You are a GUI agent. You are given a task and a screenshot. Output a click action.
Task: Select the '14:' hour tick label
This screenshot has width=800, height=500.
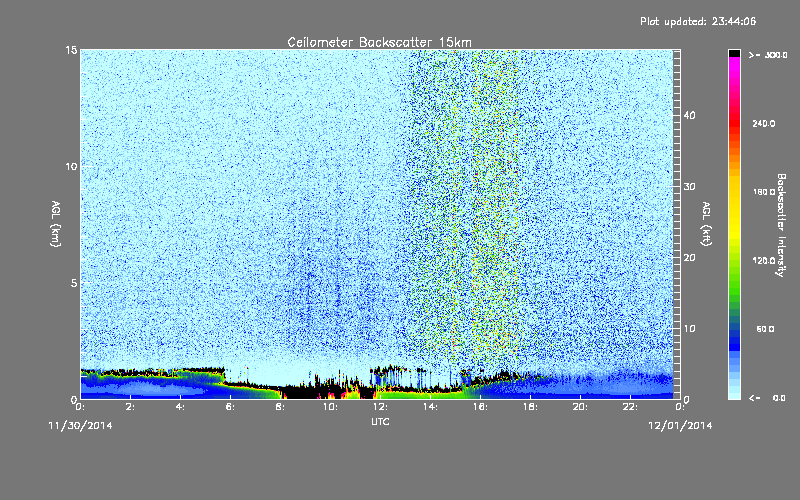[x=430, y=407]
